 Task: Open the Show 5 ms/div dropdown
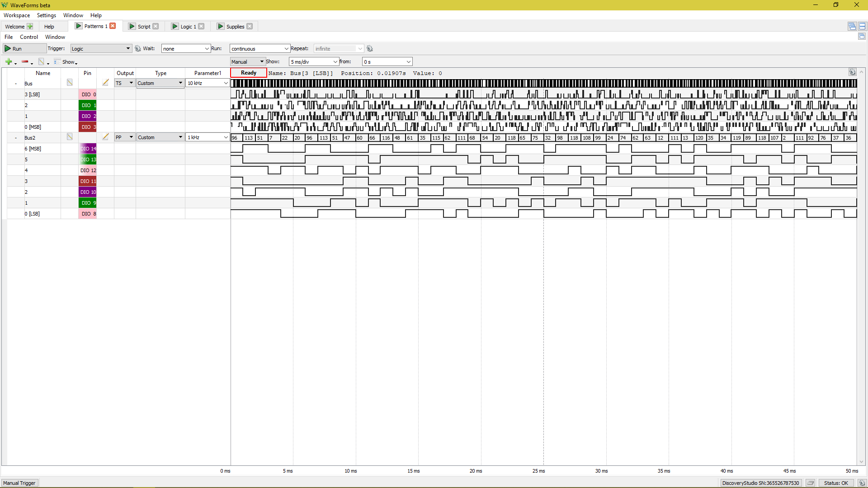[x=314, y=62]
